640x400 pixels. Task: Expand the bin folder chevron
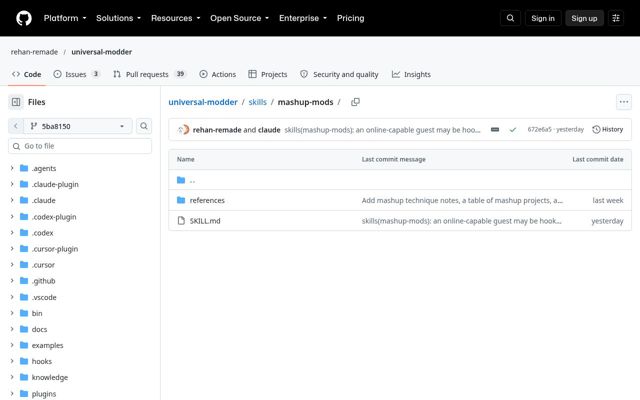pos(12,313)
